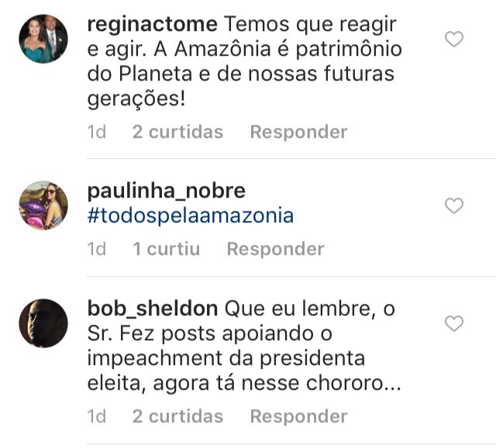Open 2 curtidas under bob_sheldon's comment
The image size is (496, 448).
click(177, 416)
